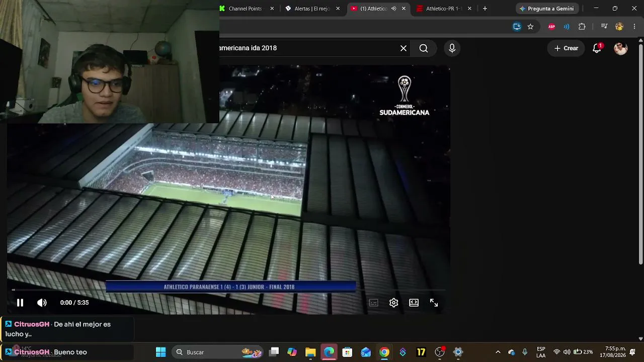Switch to the Alertas tab
The height and width of the screenshot is (362, 644).
312,9
